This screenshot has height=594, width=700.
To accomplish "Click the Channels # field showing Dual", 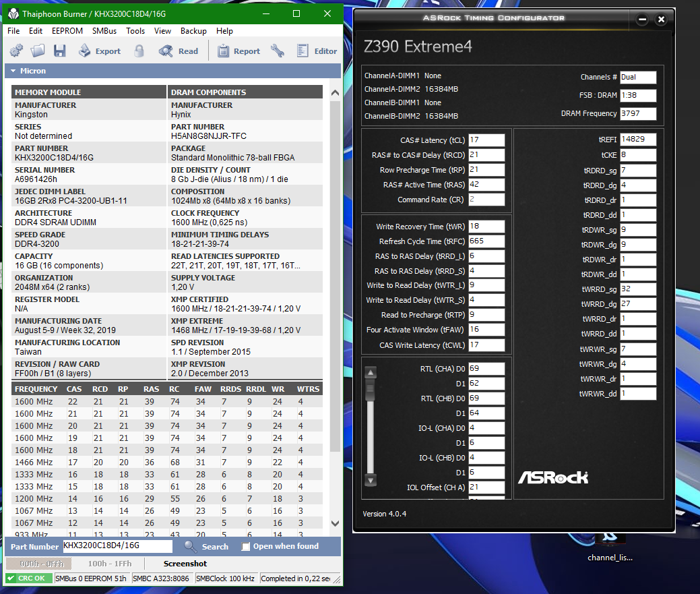I will click(x=638, y=77).
